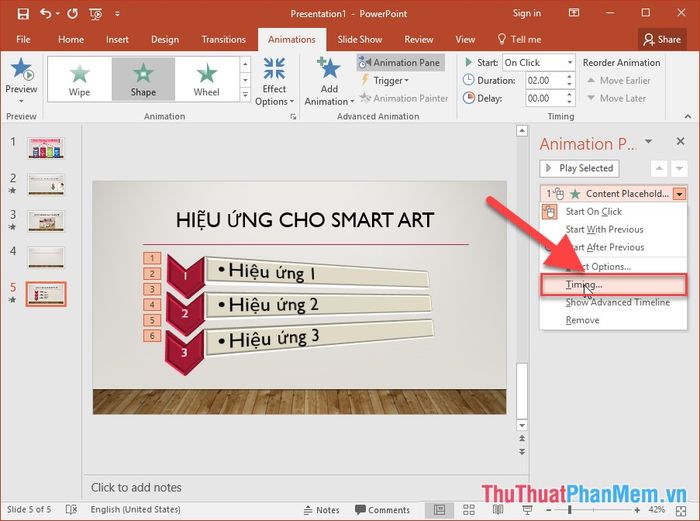Click Move Earlier
This screenshot has width=700, height=521.
(619, 81)
